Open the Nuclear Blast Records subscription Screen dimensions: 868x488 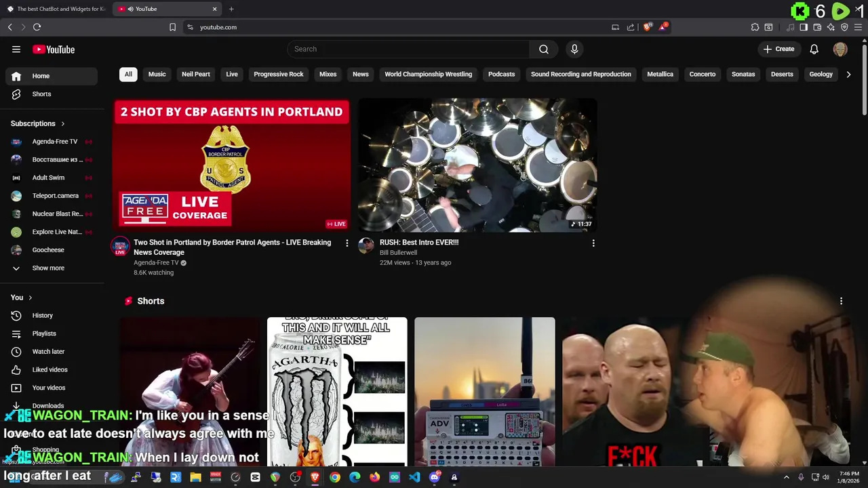[x=52, y=213]
